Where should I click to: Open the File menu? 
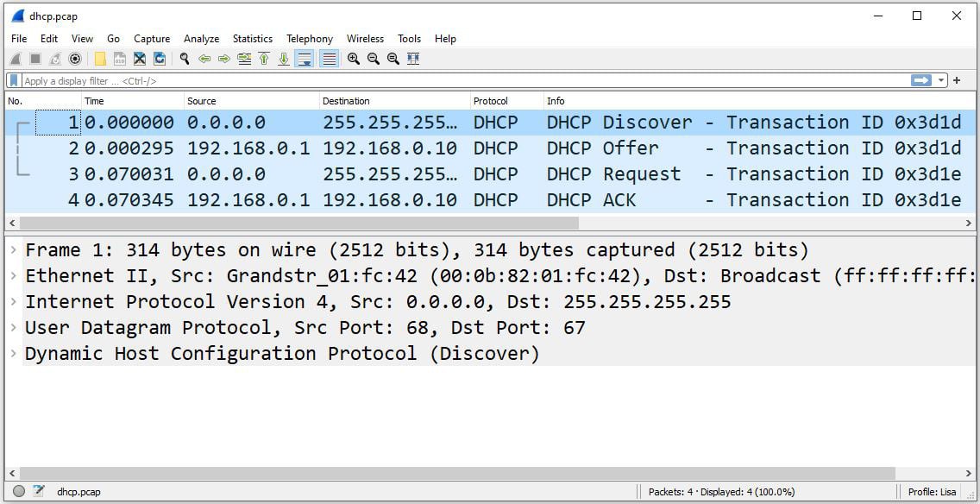tap(19, 39)
